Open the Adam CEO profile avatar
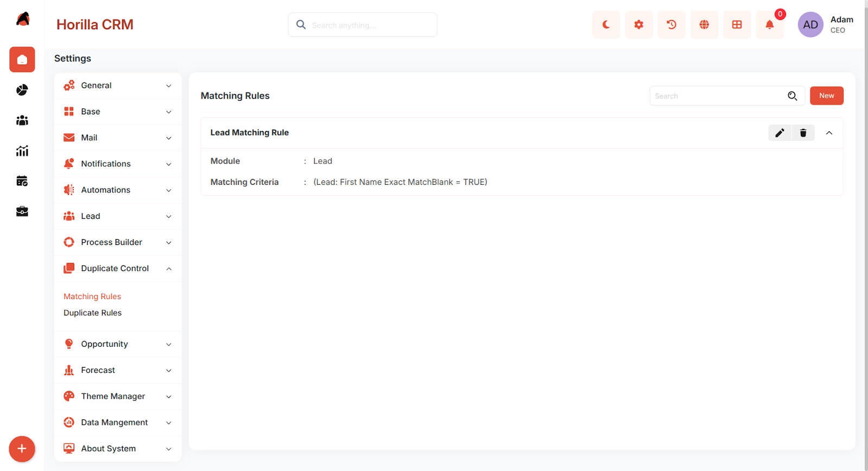 click(810, 25)
